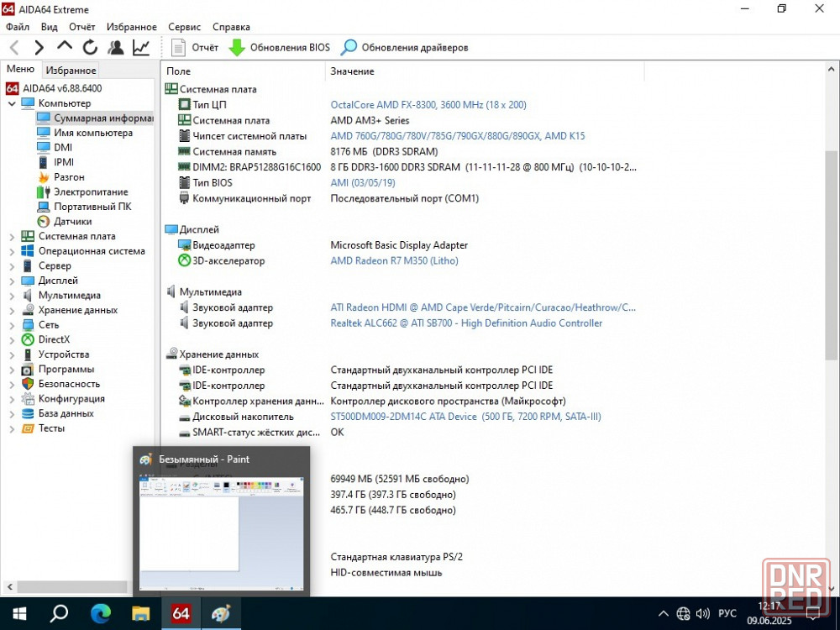
Task: Open the Электропитание page
Action: (x=82, y=192)
